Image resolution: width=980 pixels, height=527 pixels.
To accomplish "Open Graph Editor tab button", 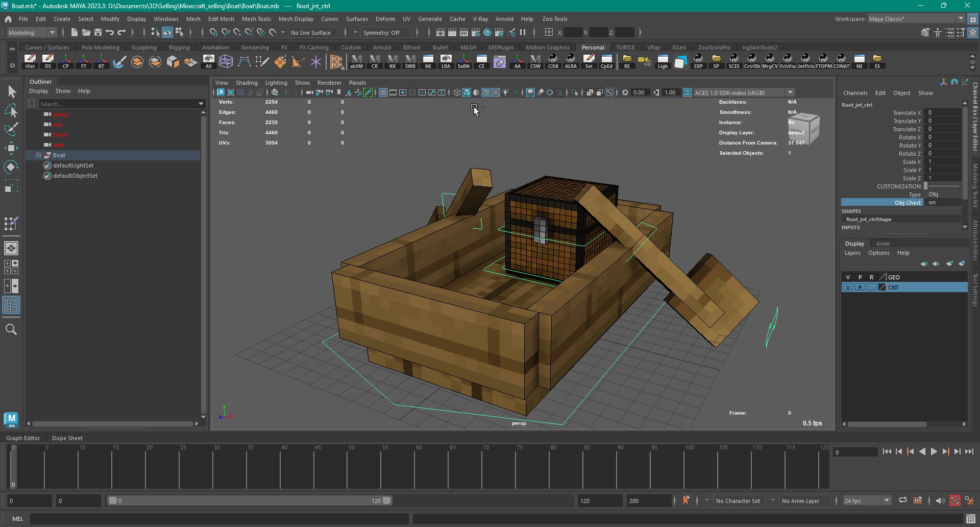I will pos(23,438).
